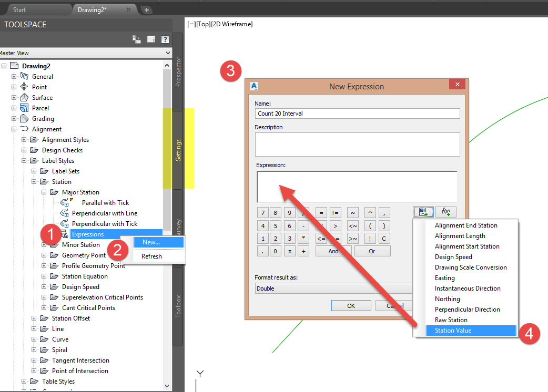Switch to the Settings tab in TOOLSPACE
Image resolution: width=548 pixels, height=392 pixels.
pos(178,149)
